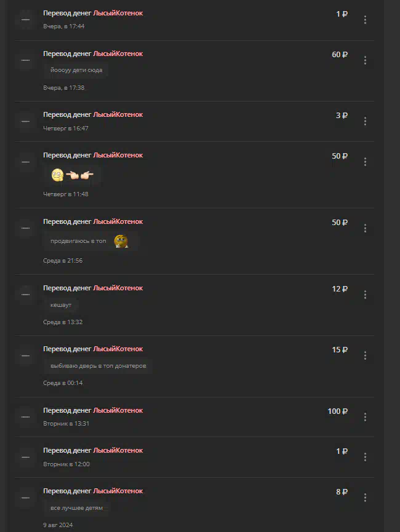Click minus icon of the 100 ₽ transfer

tap(25, 417)
